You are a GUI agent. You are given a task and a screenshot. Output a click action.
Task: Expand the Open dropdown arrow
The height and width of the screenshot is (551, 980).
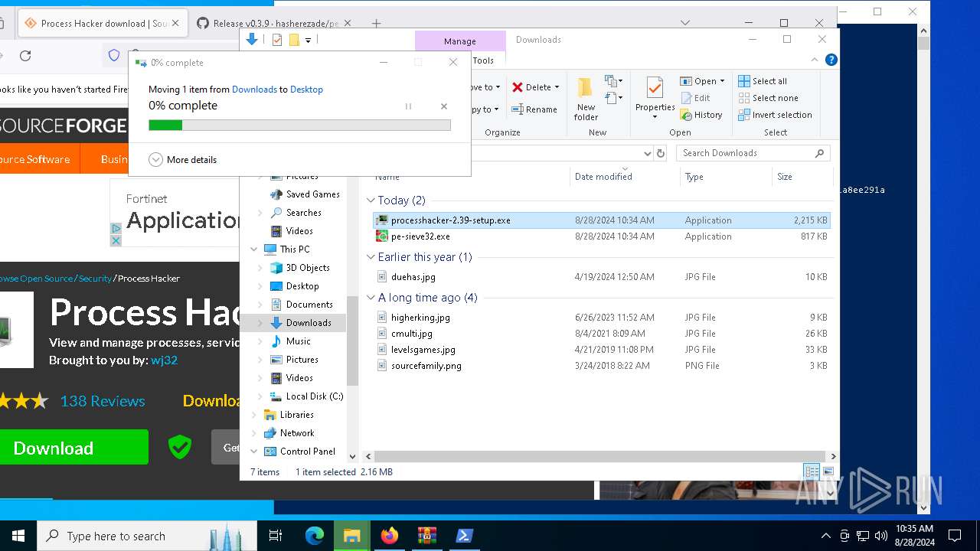722,81
